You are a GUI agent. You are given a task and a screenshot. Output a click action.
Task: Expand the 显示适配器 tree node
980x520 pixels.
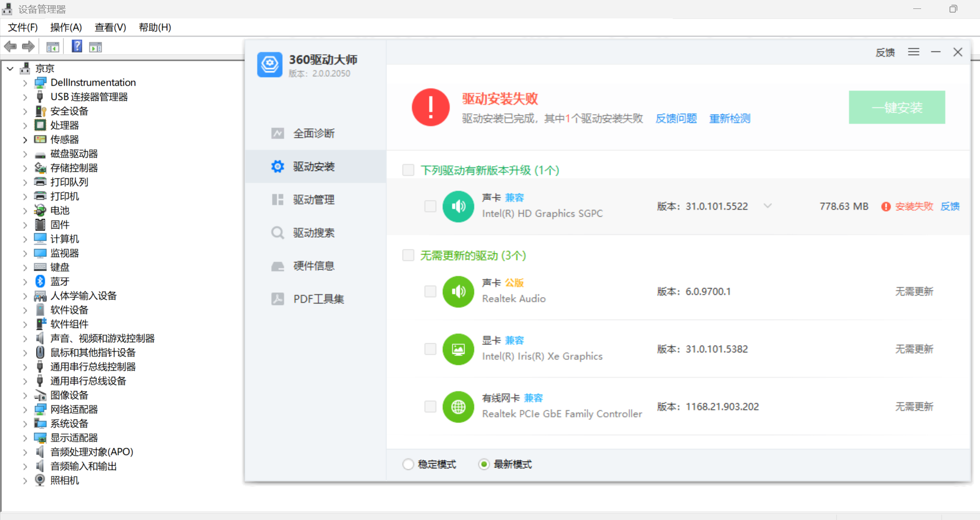click(25, 437)
